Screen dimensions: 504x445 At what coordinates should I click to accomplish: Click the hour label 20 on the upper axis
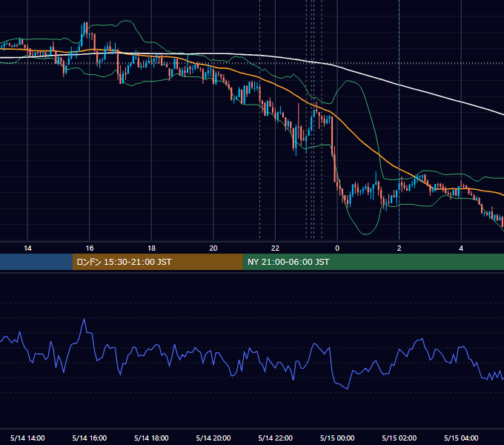pyautogui.click(x=213, y=248)
